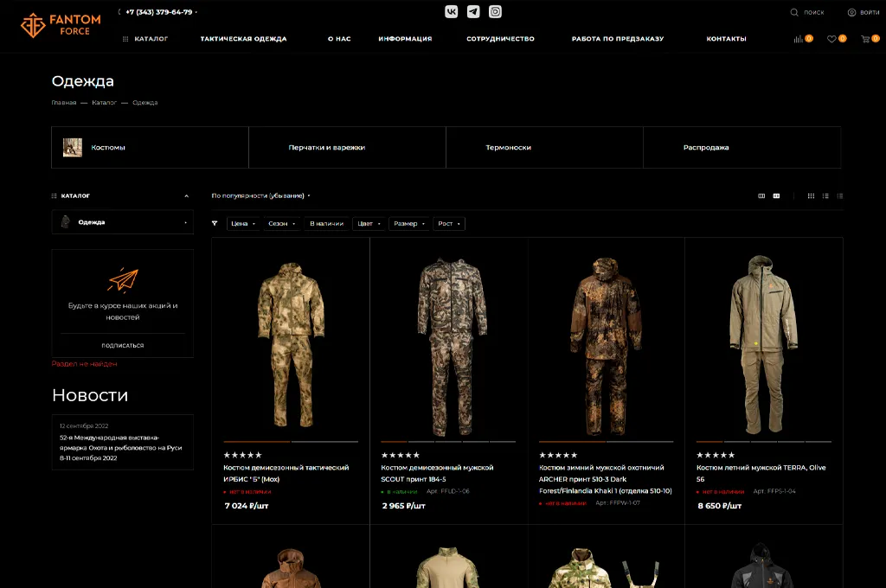Toggle the 'В наличии' stock filter
This screenshot has height=588, width=886.
326,224
